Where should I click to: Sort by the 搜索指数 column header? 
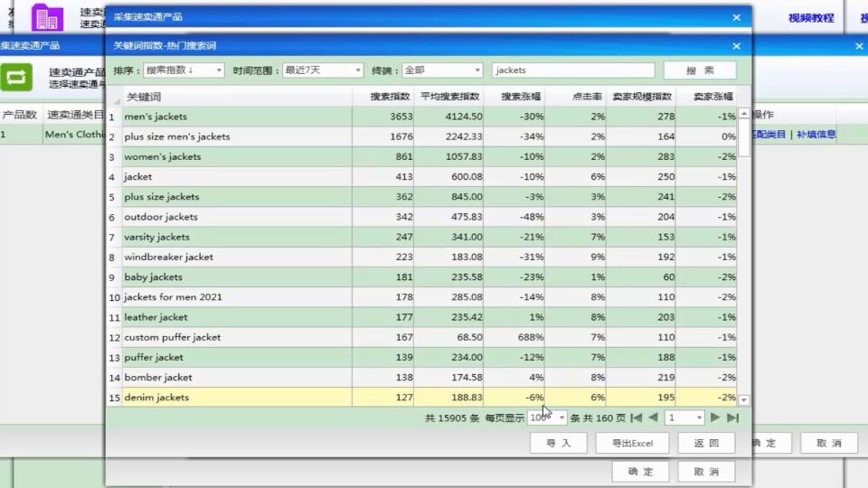click(x=383, y=97)
